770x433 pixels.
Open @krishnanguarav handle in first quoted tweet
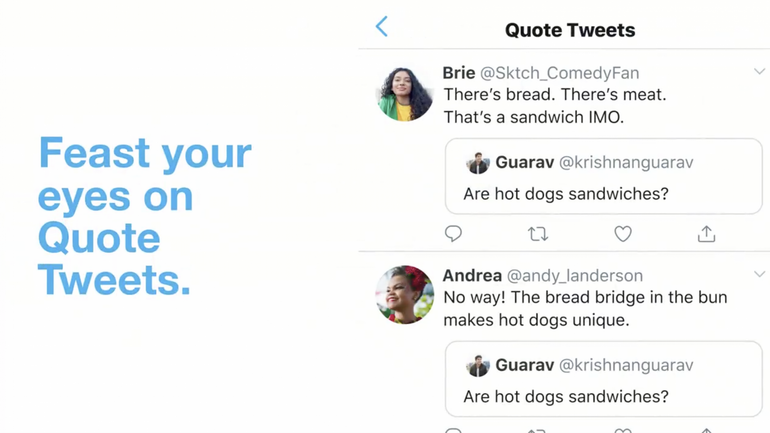coord(626,162)
